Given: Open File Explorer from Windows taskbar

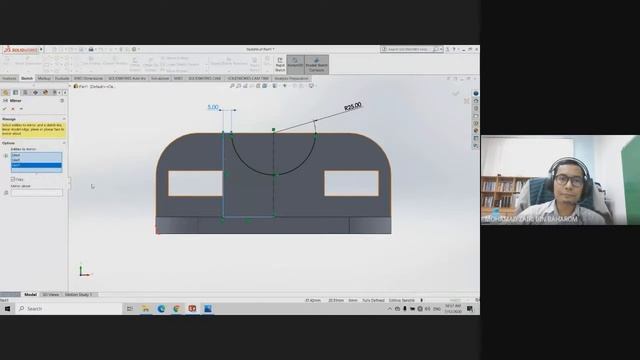Looking at the screenshot, I should click(x=145, y=309).
